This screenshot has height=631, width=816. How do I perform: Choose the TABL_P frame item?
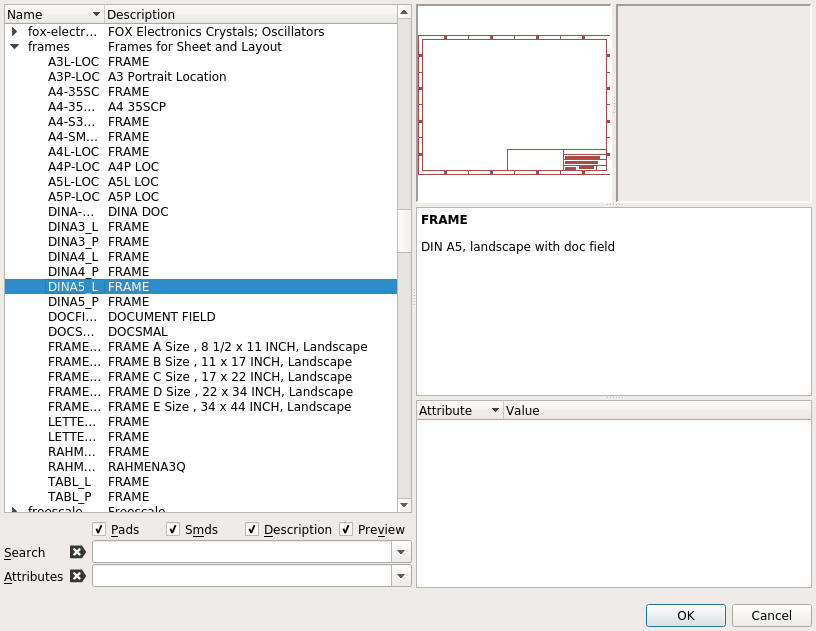click(70, 497)
